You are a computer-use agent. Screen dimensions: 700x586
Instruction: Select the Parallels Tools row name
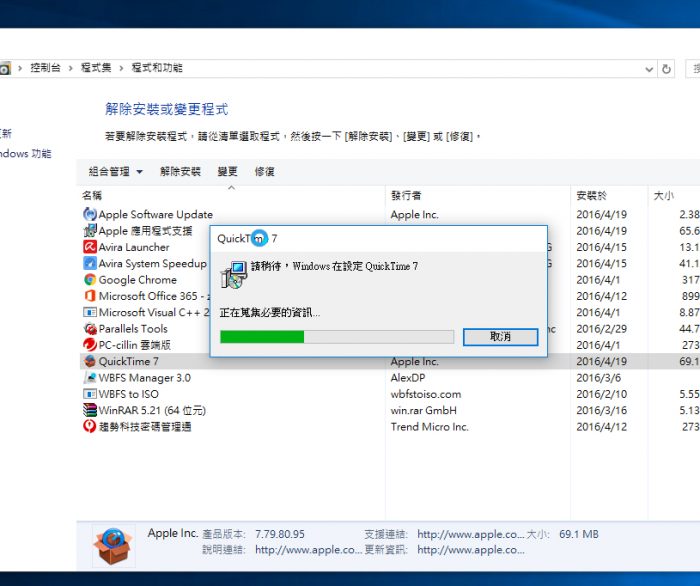click(x=133, y=329)
